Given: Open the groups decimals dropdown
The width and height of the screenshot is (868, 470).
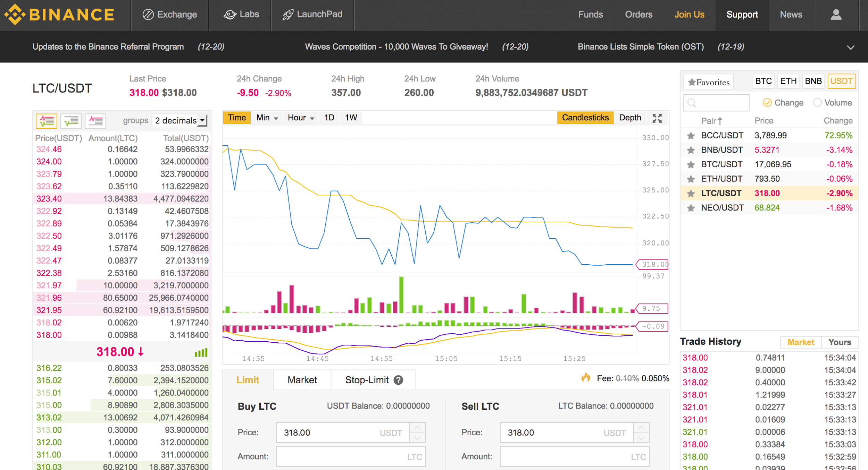Looking at the screenshot, I should pos(181,121).
